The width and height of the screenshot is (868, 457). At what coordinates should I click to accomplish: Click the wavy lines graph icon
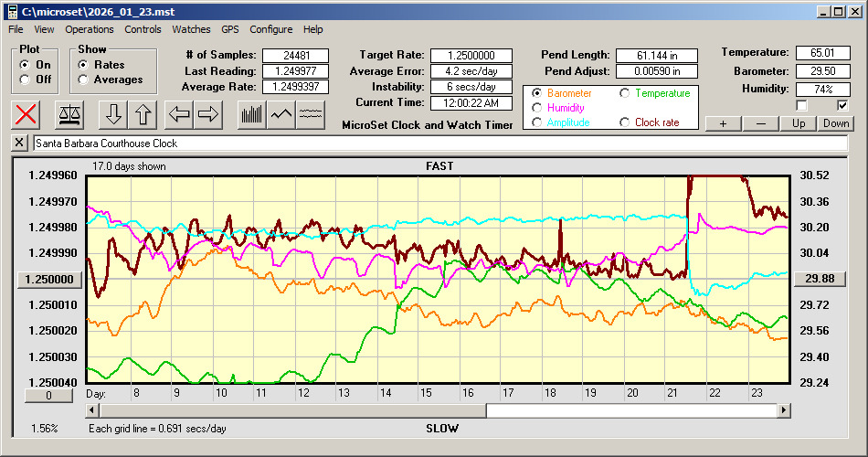coord(312,114)
